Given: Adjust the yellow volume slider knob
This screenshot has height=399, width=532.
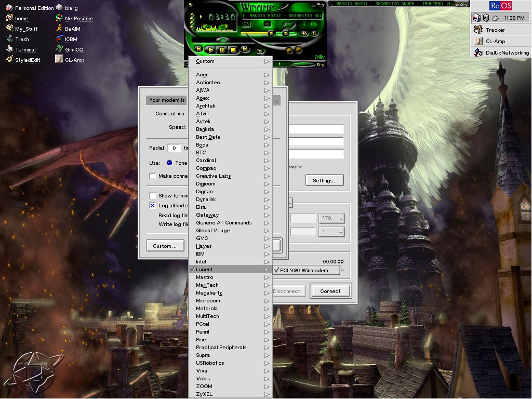Looking at the screenshot, I should (x=271, y=33).
